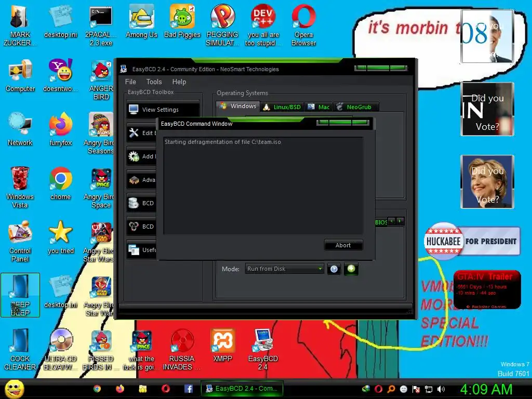Click the Abort button in Command Window

point(343,245)
